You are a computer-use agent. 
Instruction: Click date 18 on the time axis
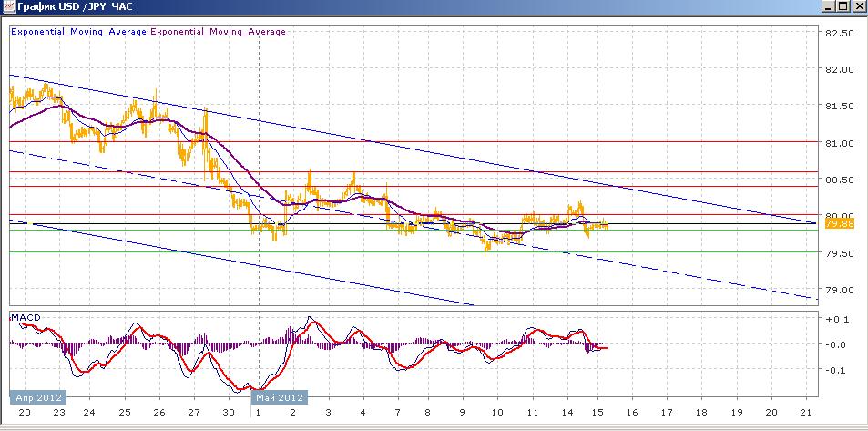pos(700,413)
